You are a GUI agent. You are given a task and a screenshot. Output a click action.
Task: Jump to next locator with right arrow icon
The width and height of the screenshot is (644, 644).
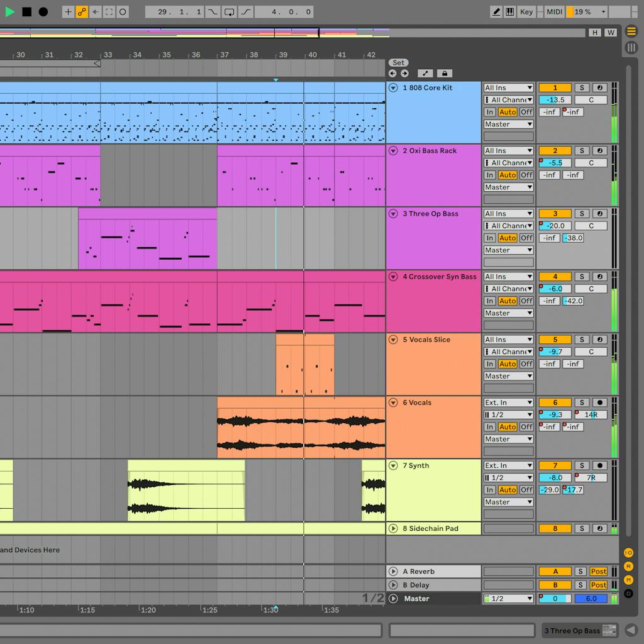tap(404, 74)
